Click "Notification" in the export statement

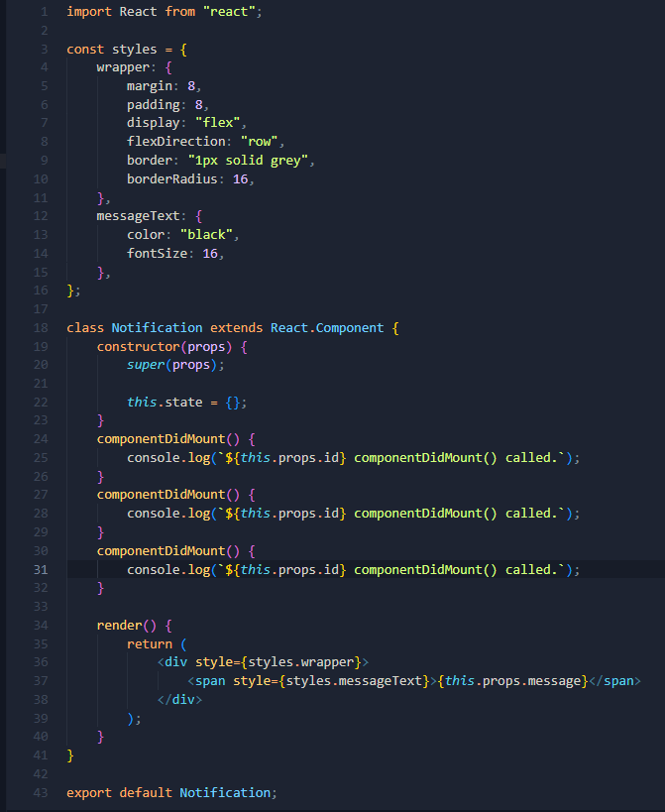225,793
